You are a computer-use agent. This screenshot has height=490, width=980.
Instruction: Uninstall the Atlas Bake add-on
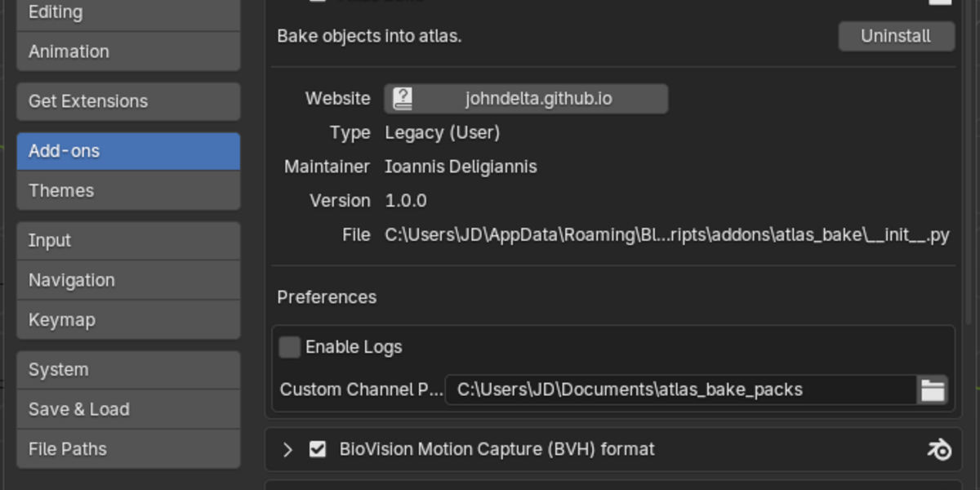(x=896, y=36)
